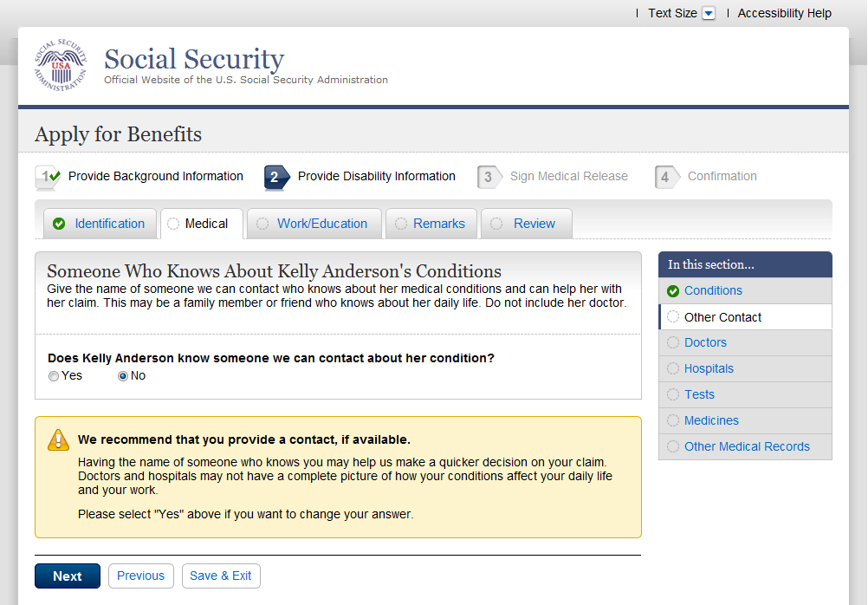Click the Save & Exit button
The width and height of the screenshot is (868, 605).
(221, 576)
